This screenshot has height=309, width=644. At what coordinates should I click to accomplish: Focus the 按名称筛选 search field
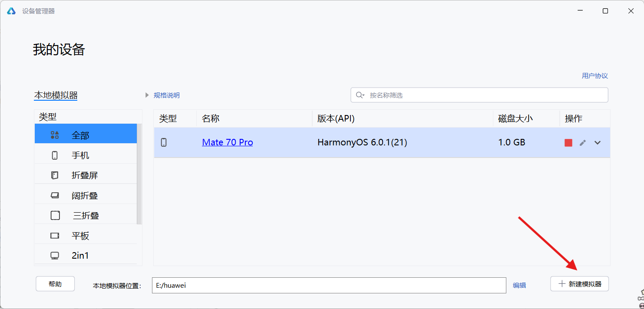[x=479, y=95]
